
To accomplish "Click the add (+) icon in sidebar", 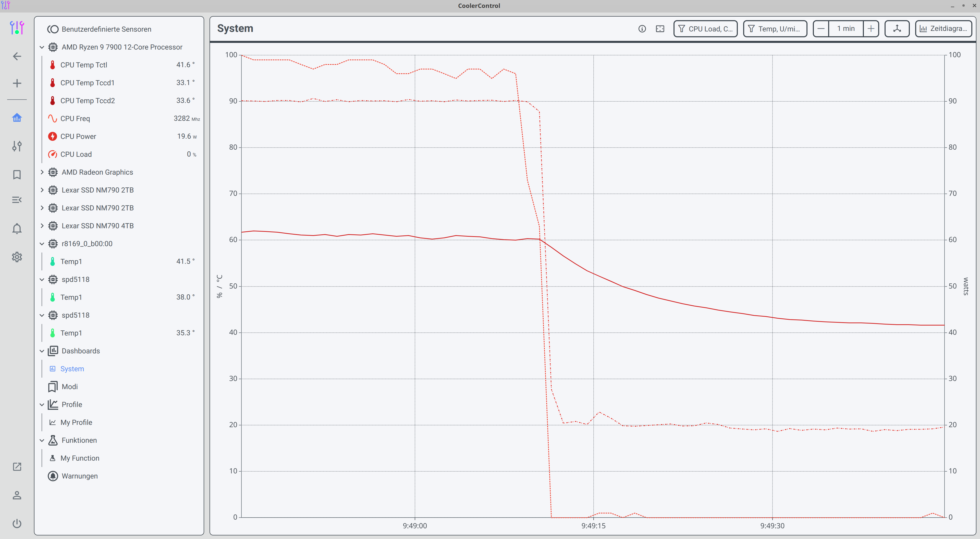I will pyautogui.click(x=17, y=83).
